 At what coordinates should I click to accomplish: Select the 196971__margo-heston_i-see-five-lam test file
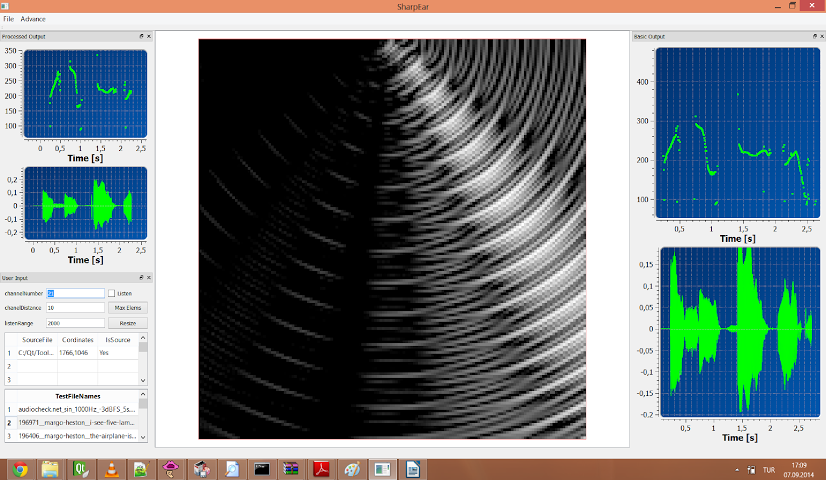pos(77,423)
